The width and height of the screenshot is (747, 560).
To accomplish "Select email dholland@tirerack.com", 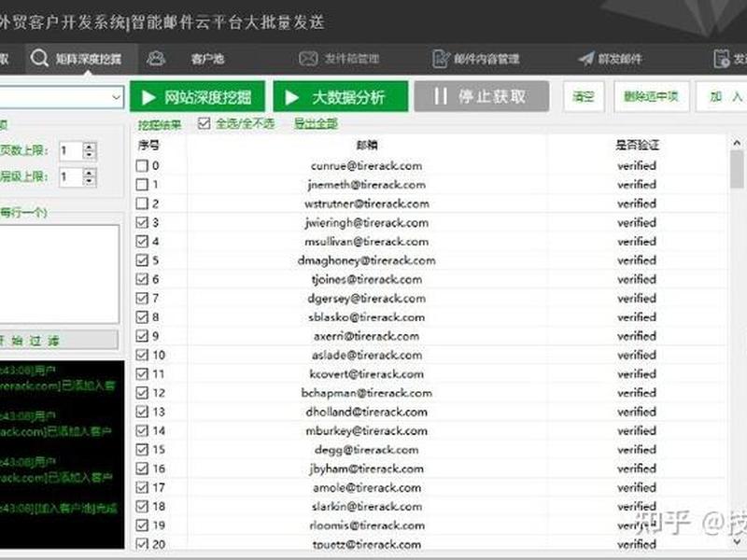I will tap(366, 412).
